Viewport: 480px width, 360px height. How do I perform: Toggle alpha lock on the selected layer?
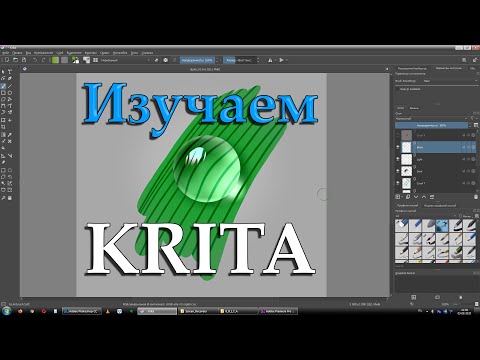click(x=468, y=147)
